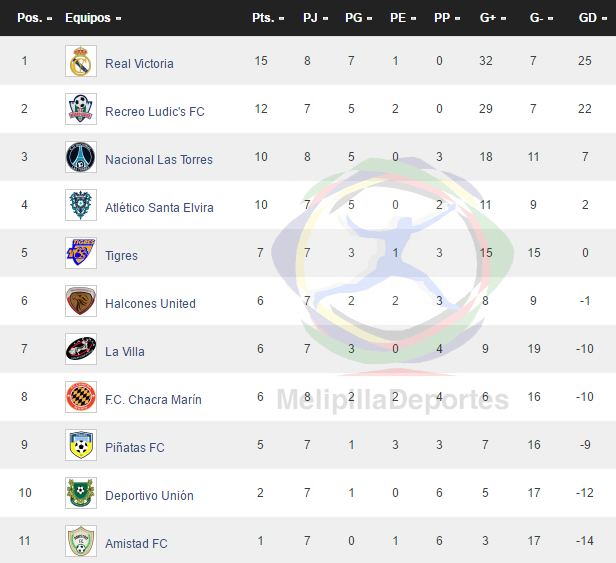Open the Halcones United team link
Viewport: 616px width, 563px height.
pyautogui.click(x=150, y=304)
